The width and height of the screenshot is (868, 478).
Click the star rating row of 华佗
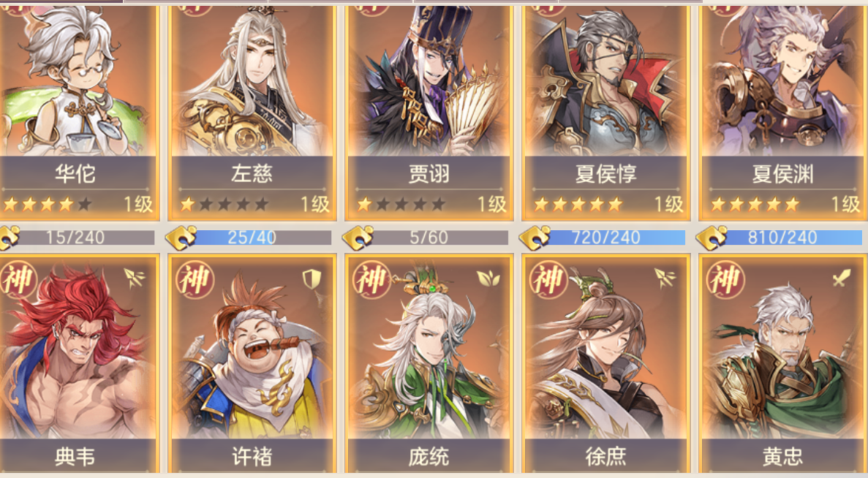coord(47,205)
